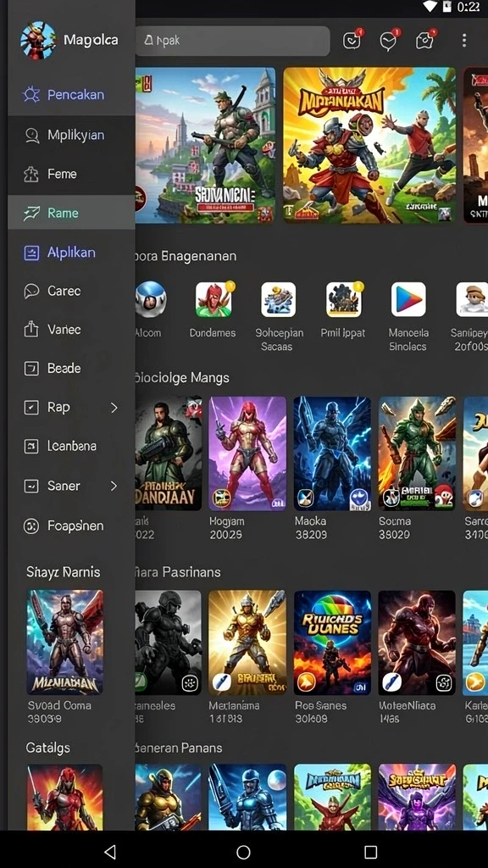Click the Panans section heading

180,748
